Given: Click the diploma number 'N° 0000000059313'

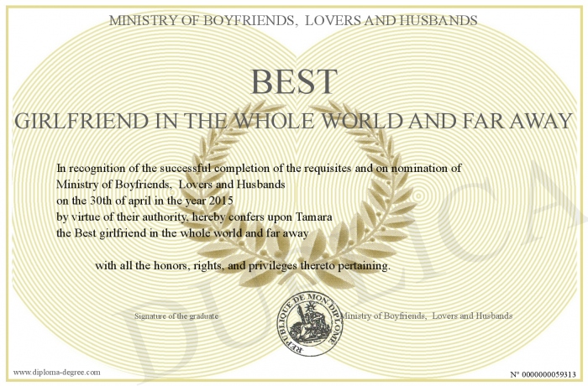Looking at the screenshot, I should 543,374.
